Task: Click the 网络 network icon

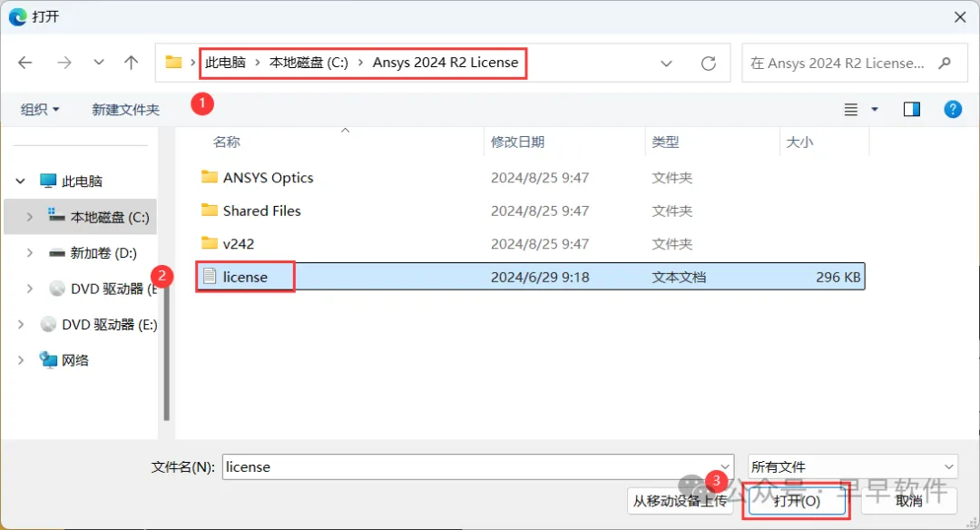Action: pyautogui.click(x=47, y=359)
